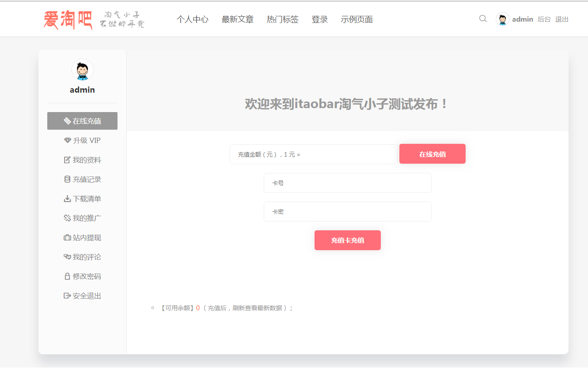588x379 pixels.
Task: Open 我的资料 sidebar label
Action: point(87,160)
